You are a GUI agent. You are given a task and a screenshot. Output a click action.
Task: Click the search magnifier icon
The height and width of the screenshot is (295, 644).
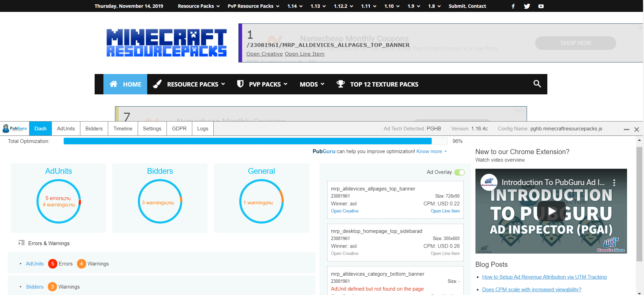(x=537, y=84)
